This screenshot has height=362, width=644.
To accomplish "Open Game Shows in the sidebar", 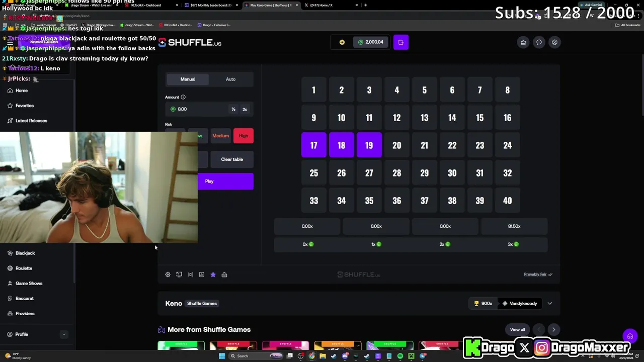I will [x=29, y=284].
